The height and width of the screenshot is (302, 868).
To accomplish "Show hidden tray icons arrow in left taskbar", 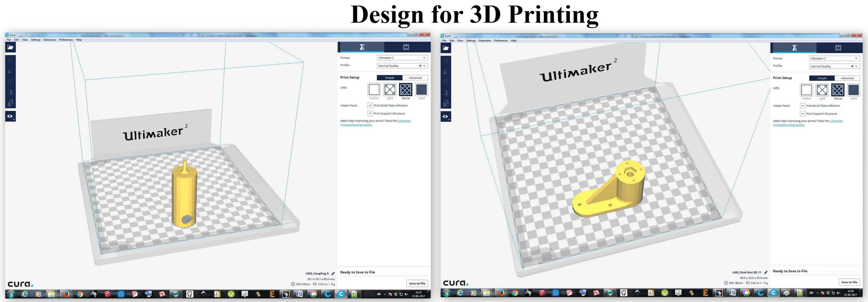I will (385, 294).
